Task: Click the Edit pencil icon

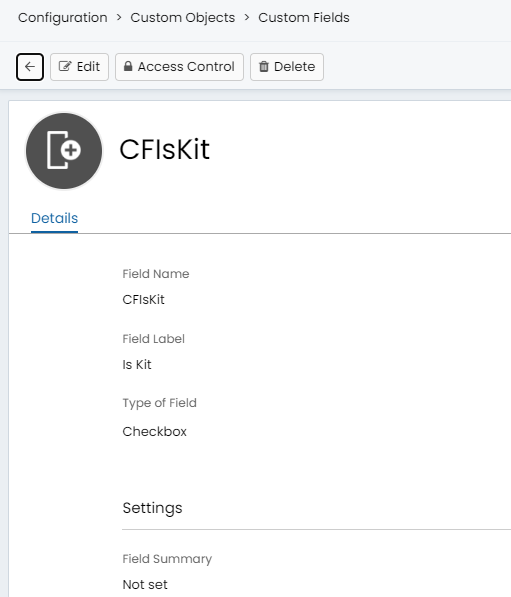Action: pos(65,67)
